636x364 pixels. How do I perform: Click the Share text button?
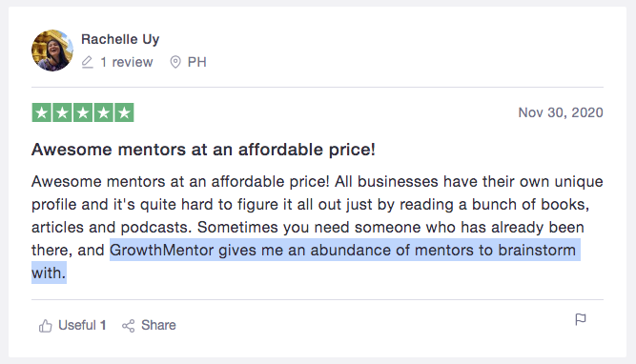[158, 325]
